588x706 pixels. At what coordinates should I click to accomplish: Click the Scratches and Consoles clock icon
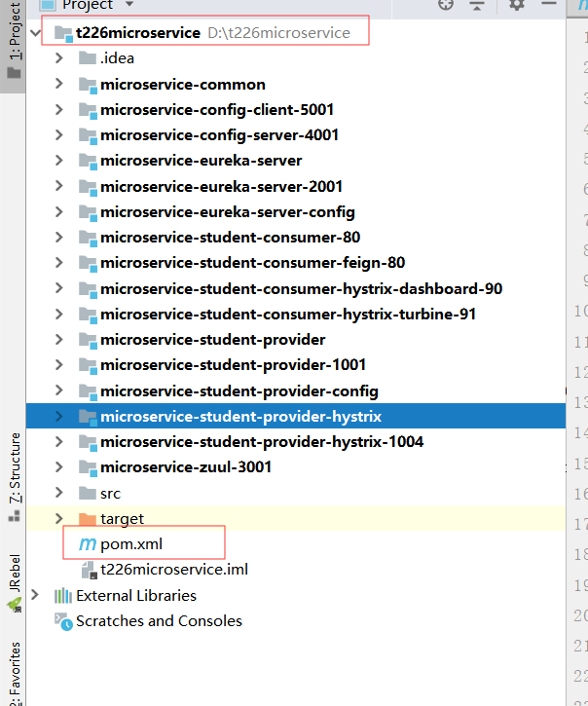[x=63, y=622]
